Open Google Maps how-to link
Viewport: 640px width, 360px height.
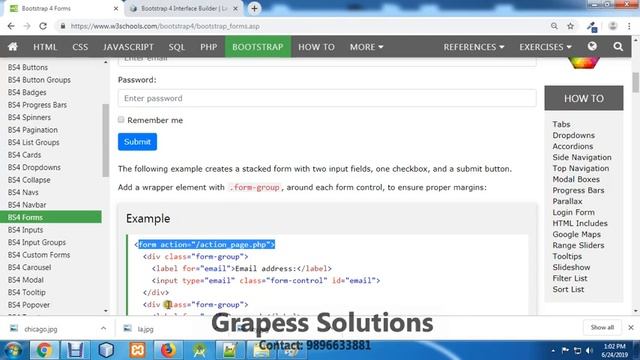click(576, 234)
